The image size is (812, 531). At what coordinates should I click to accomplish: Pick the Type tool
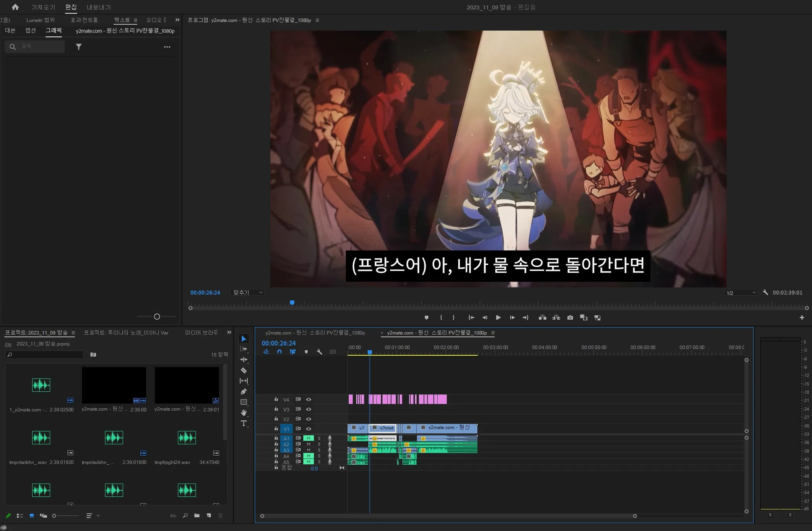pos(244,424)
